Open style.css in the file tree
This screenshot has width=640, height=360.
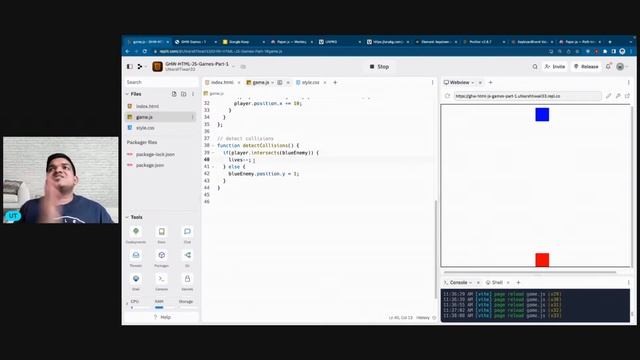point(145,128)
